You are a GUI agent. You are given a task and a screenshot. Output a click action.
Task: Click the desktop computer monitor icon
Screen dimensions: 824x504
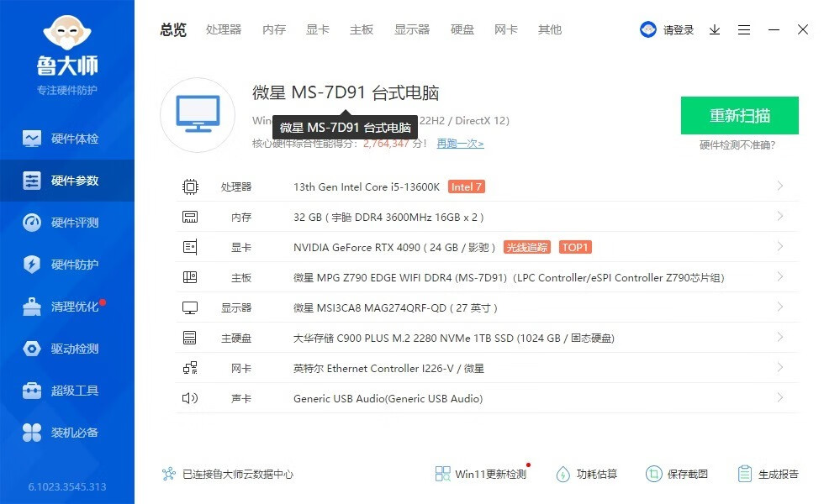tap(198, 114)
